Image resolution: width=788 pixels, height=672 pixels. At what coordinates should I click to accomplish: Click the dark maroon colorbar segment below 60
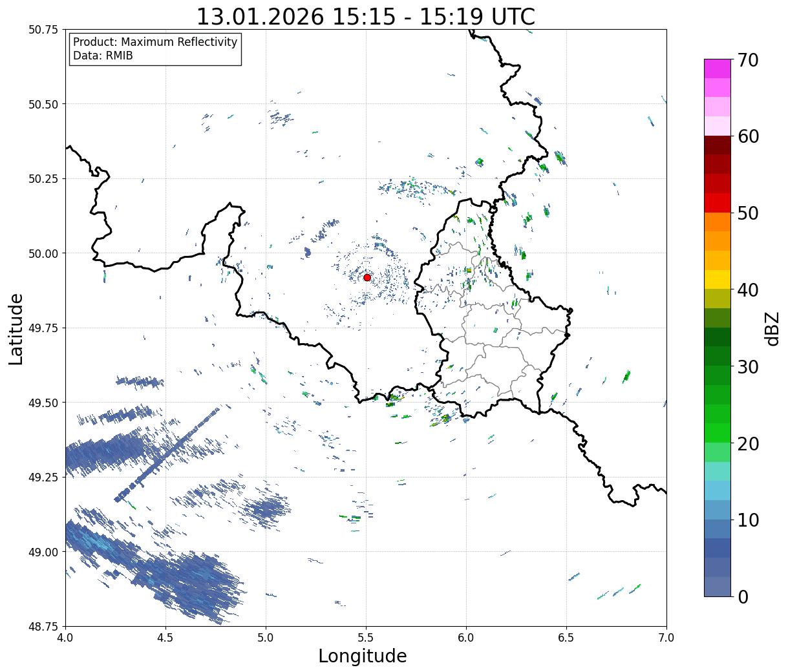tap(718, 145)
